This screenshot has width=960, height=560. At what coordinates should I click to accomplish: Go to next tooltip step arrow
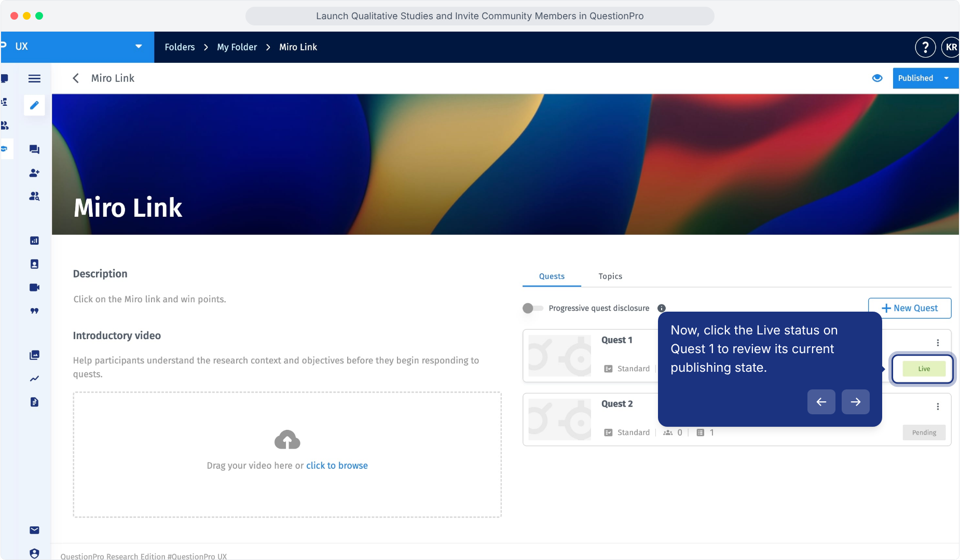pyautogui.click(x=856, y=402)
